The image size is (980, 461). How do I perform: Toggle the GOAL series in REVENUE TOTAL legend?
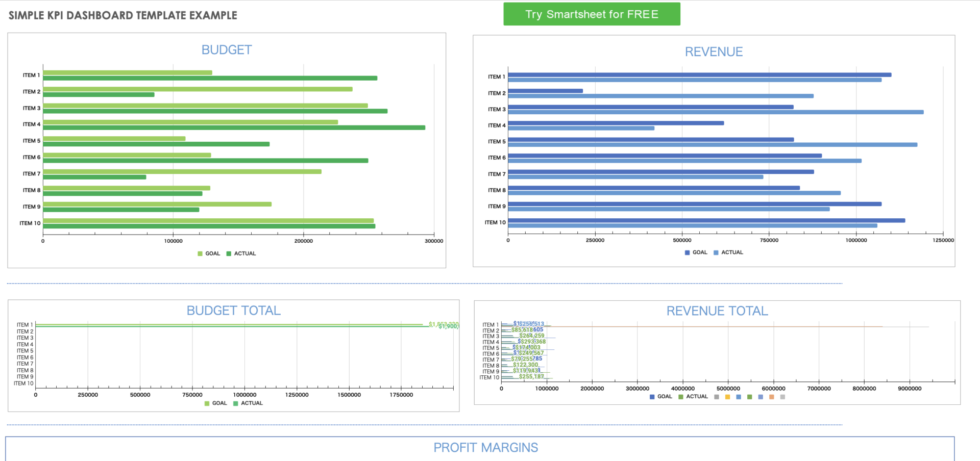coord(652,397)
